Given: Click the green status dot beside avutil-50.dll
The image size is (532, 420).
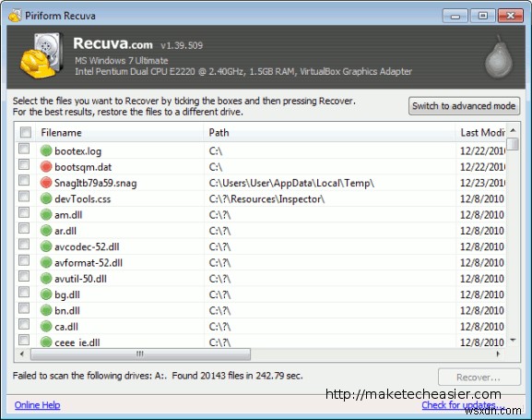Looking at the screenshot, I should (x=46, y=278).
